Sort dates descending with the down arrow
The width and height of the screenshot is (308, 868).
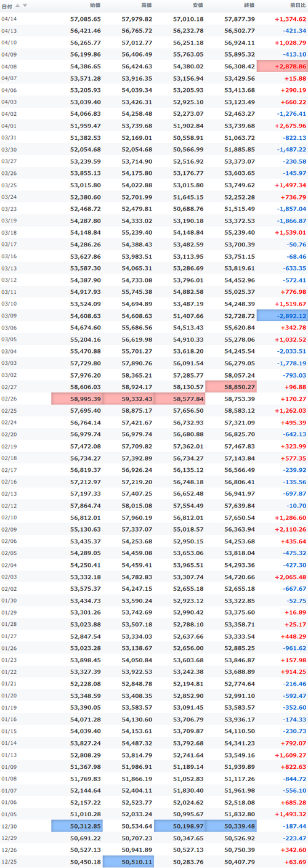pyautogui.click(x=25, y=5)
